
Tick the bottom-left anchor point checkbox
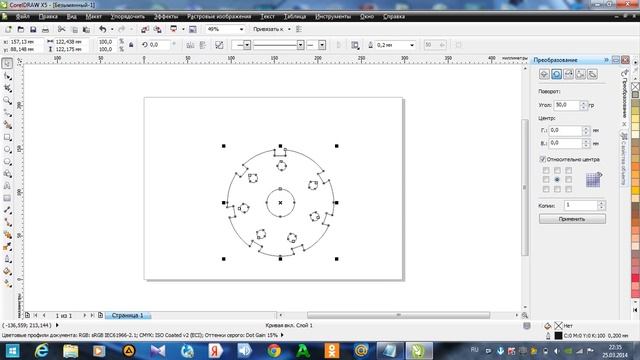point(546,189)
